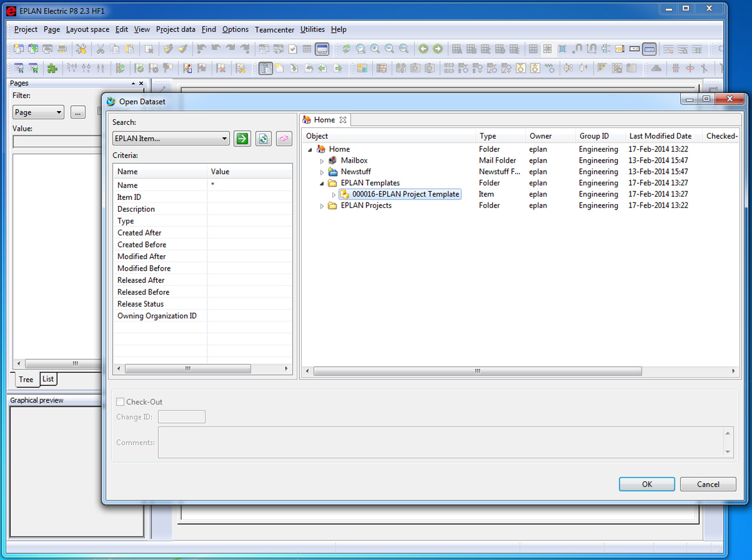Click the new project icon in toolbar
This screenshot has height=560, width=752.
point(19,49)
